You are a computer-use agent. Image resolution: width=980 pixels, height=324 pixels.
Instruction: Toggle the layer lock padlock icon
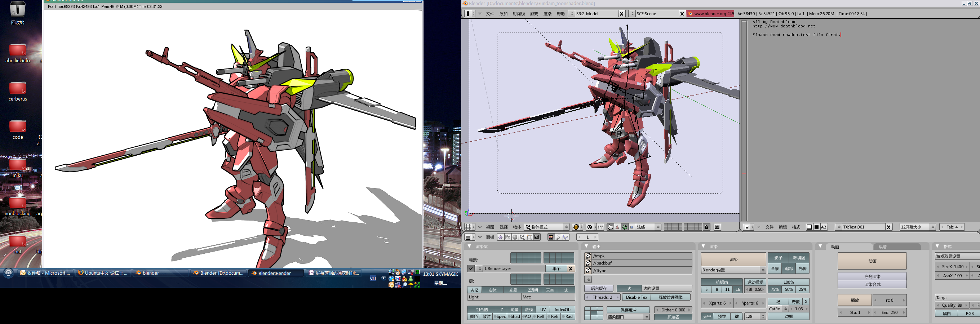tap(706, 227)
